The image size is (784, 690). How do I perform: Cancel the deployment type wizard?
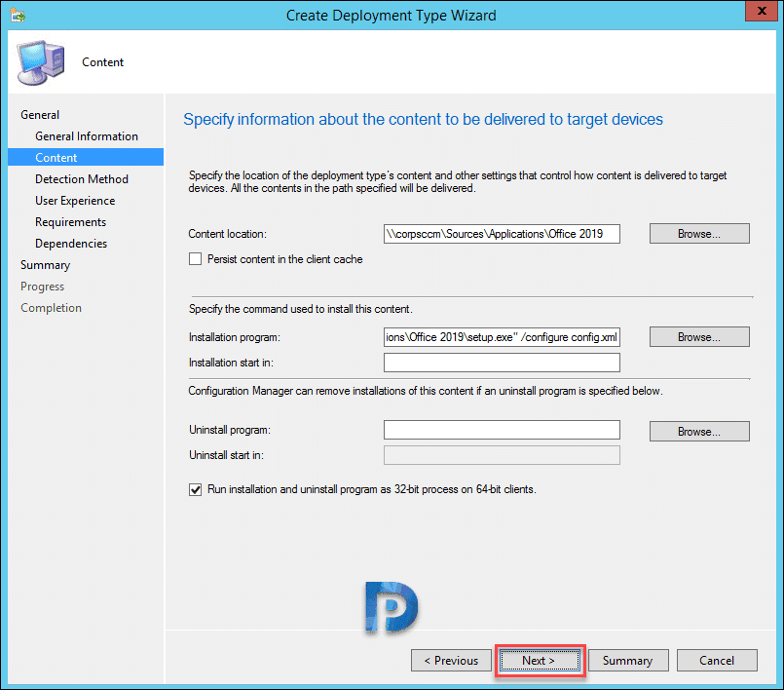click(x=717, y=661)
